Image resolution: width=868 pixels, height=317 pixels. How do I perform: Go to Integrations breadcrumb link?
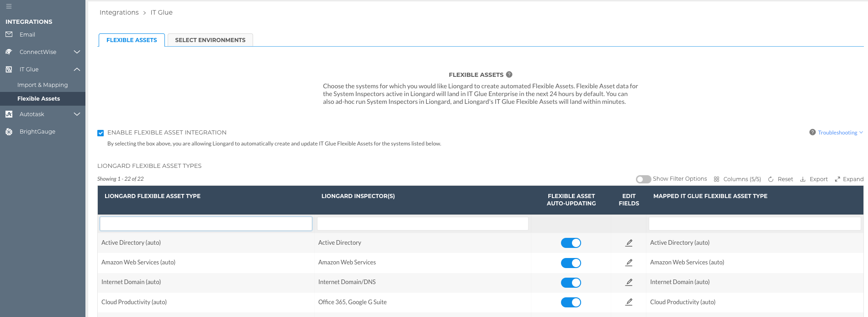click(119, 12)
